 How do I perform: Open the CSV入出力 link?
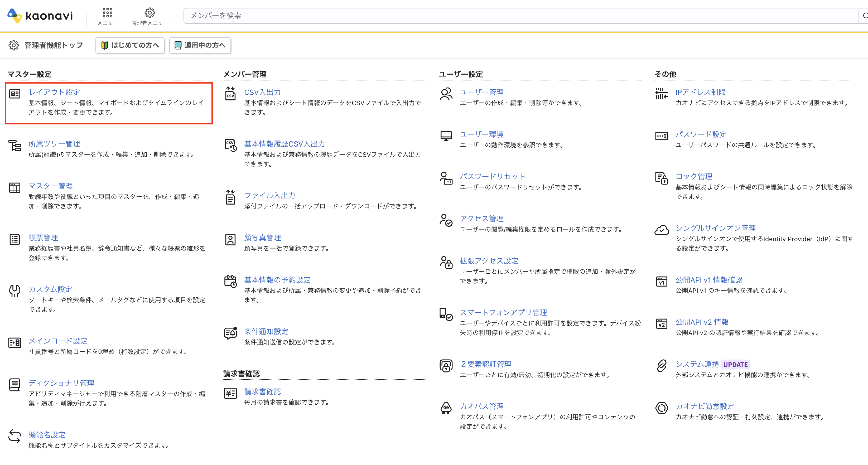(x=262, y=92)
